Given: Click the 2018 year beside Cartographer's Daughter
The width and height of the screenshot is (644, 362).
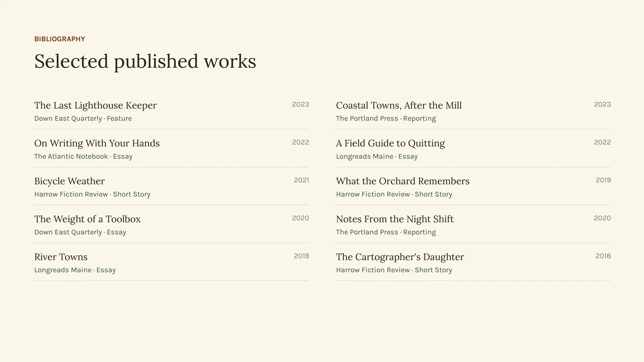Looking at the screenshot, I should coord(603,256).
